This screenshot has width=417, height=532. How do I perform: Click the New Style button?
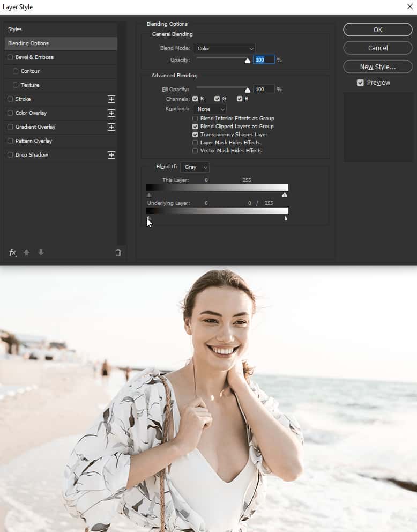click(377, 67)
